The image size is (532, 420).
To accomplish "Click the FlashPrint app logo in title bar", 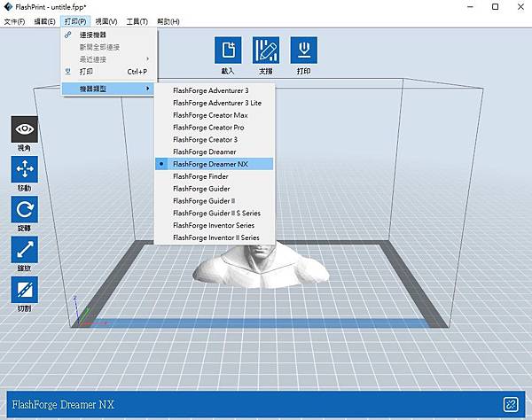I will click(8, 7).
